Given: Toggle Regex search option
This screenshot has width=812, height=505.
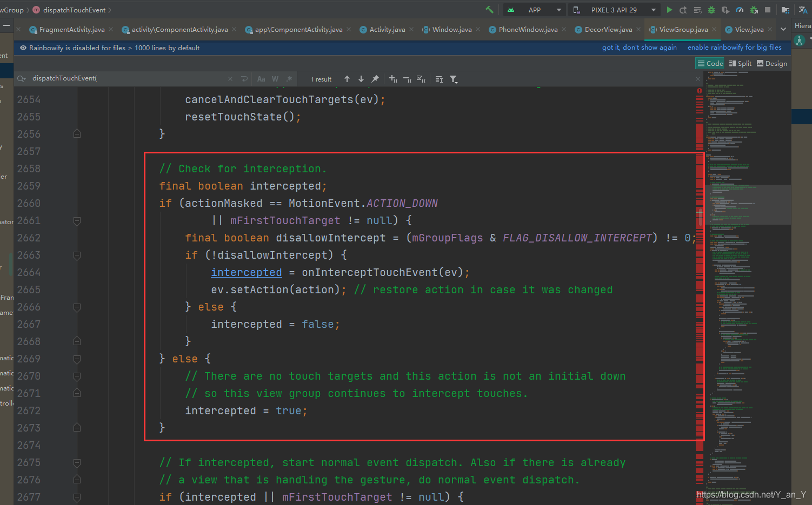Looking at the screenshot, I should (289, 79).
